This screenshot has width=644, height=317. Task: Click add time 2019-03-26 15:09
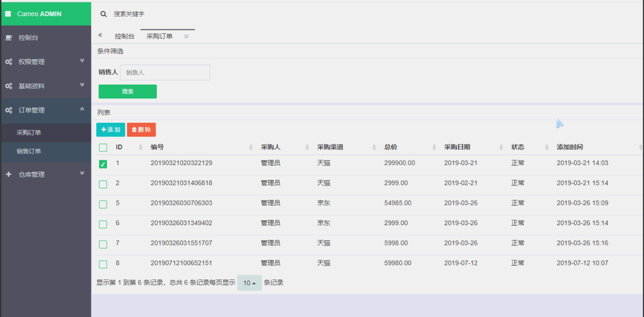coord(582,203)
